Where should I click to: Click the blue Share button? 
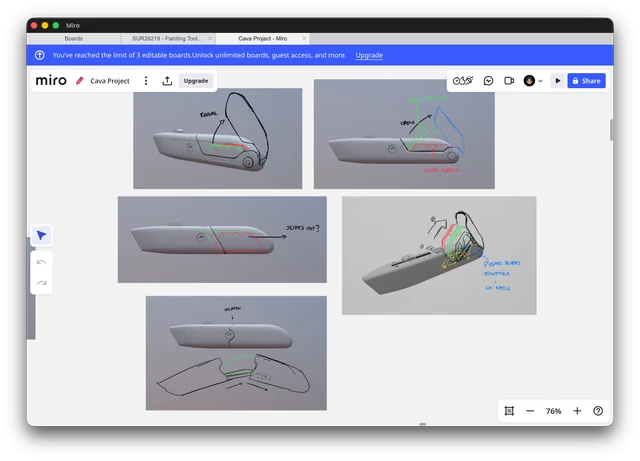(586, 81)
